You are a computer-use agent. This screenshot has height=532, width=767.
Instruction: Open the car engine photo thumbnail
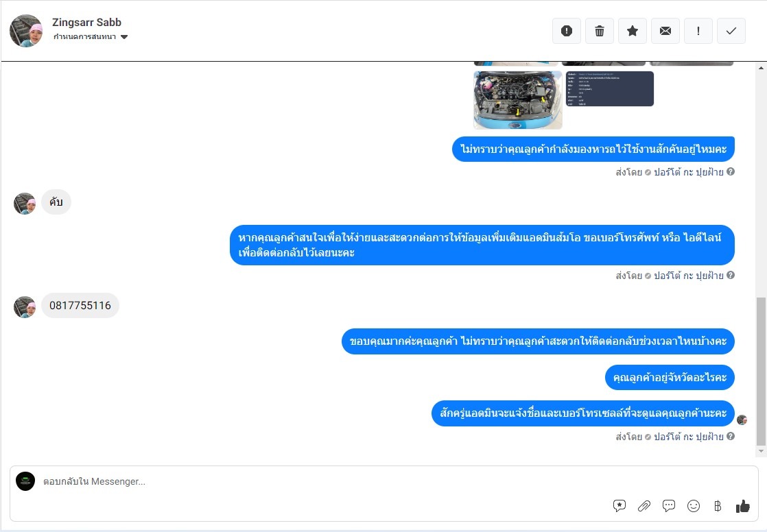tap(517, 100)
